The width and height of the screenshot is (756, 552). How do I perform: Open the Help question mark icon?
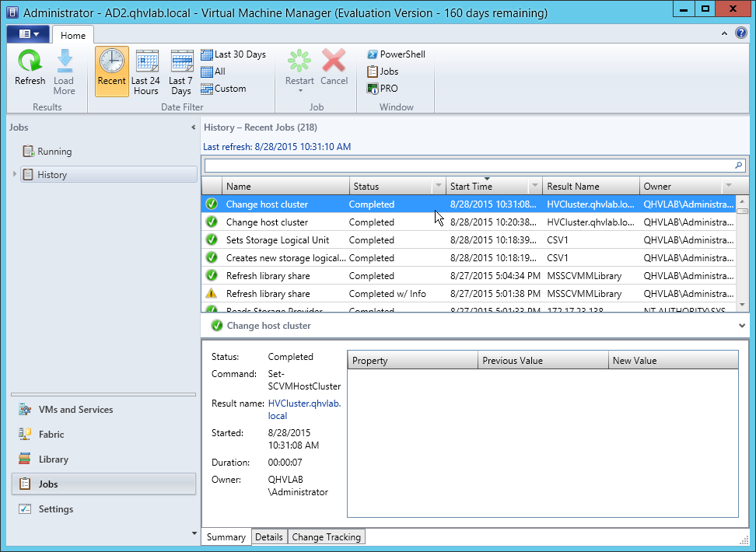741,33
